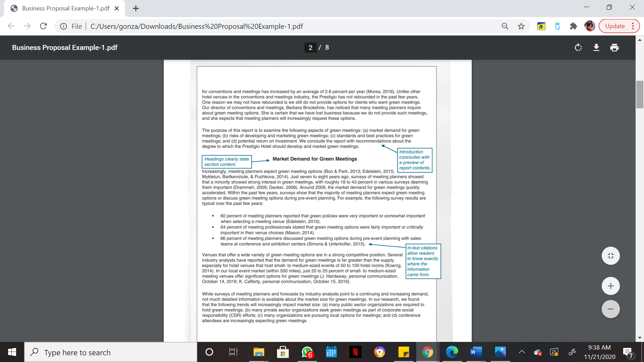Edit the current page number field
Screen dimensions: 644x362
[x=310, y=48]
